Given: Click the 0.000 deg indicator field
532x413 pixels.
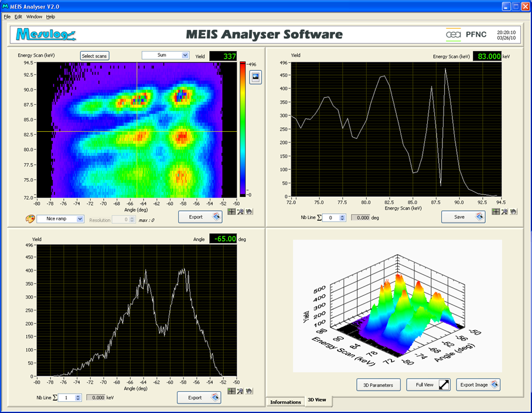Looking at the screenshot, I should [361, 217].
